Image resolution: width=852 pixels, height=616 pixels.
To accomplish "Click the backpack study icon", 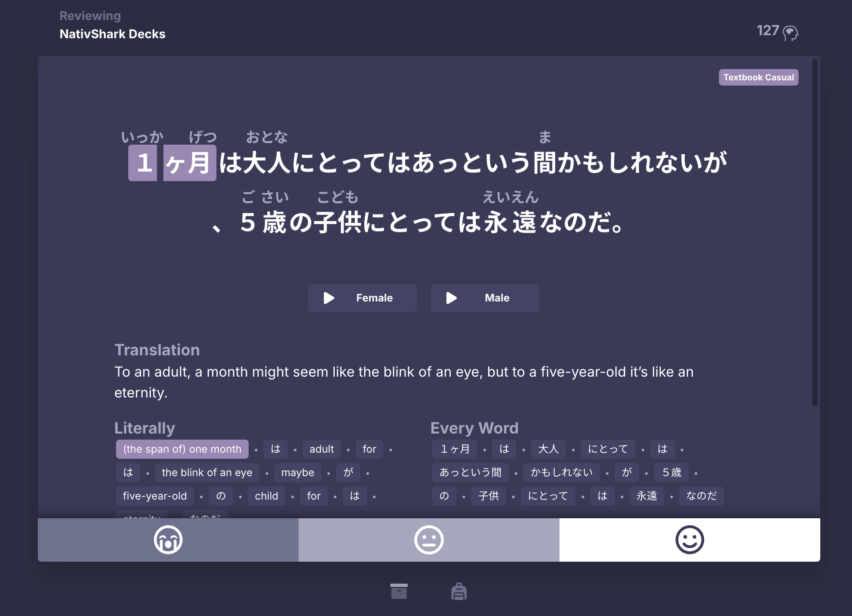I will pyautogui.click(x=459, y=592).
